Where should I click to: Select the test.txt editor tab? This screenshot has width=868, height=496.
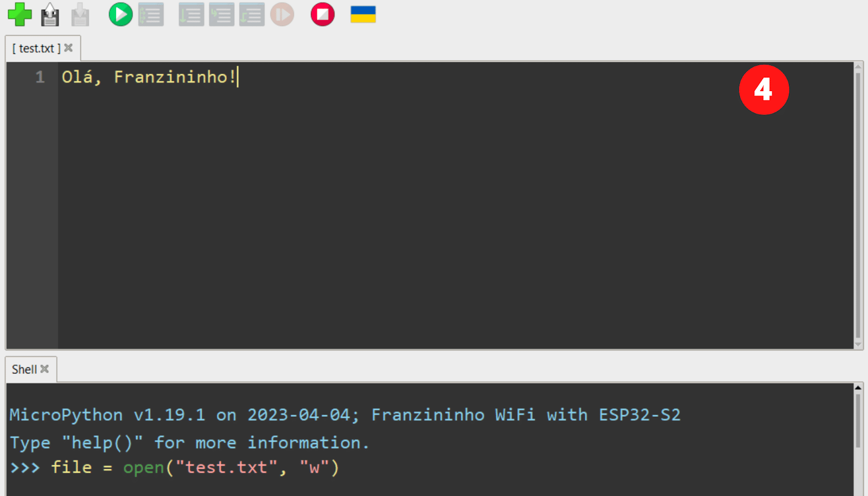click(x=36, y=49)
